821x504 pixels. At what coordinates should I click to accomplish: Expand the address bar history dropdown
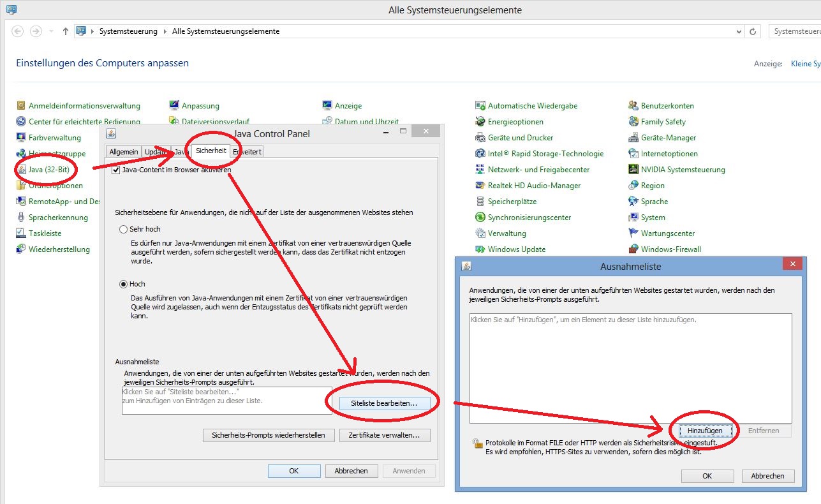[739, 31]
